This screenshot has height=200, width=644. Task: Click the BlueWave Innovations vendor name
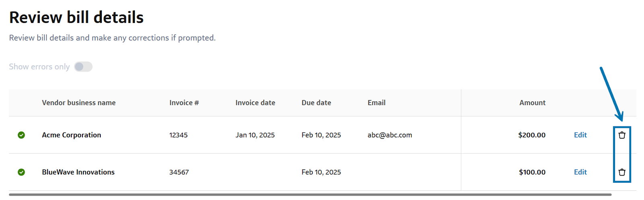click(78, 172)
